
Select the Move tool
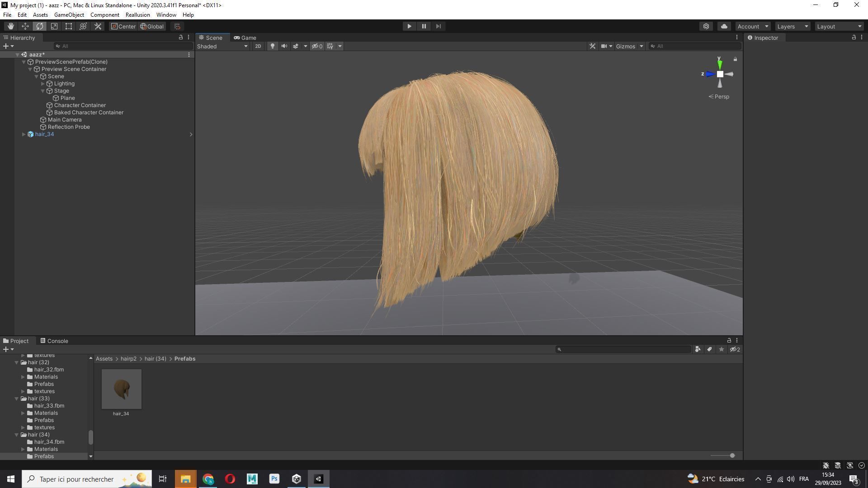[25, 26]
